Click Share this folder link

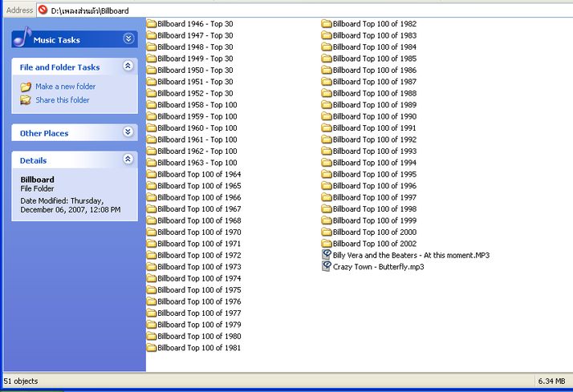[x=63, y=100]
